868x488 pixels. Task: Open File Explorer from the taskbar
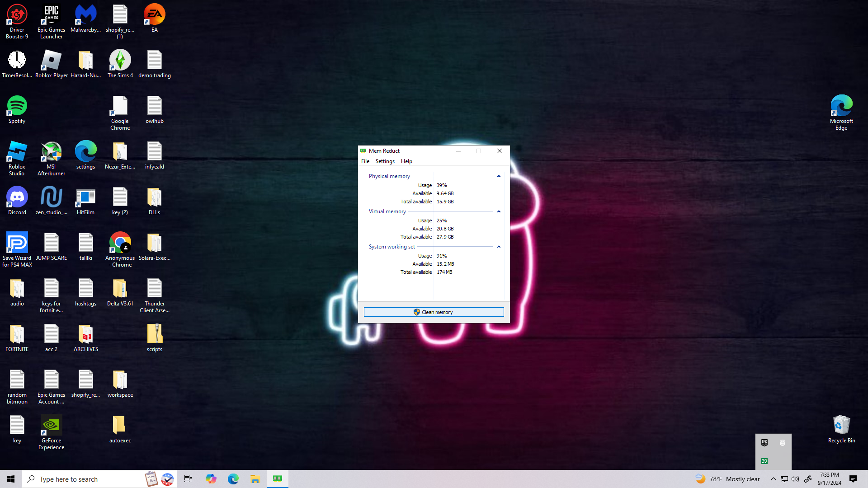[x=255, y=479]
